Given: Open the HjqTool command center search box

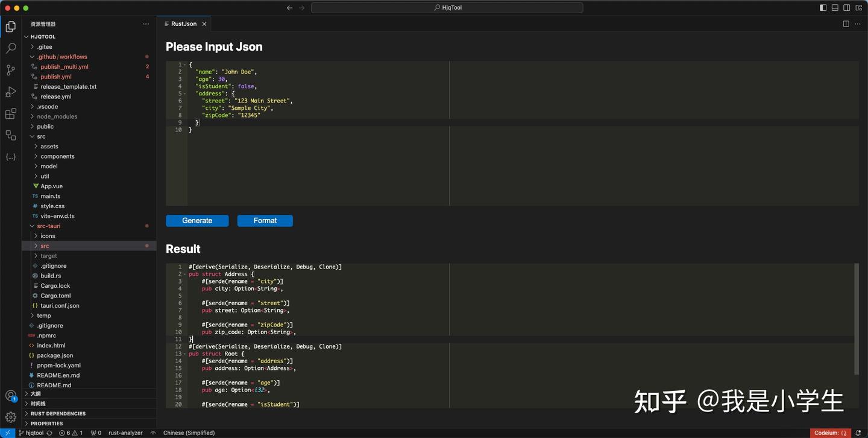Looking at the screenshot, I should (447, 8).
